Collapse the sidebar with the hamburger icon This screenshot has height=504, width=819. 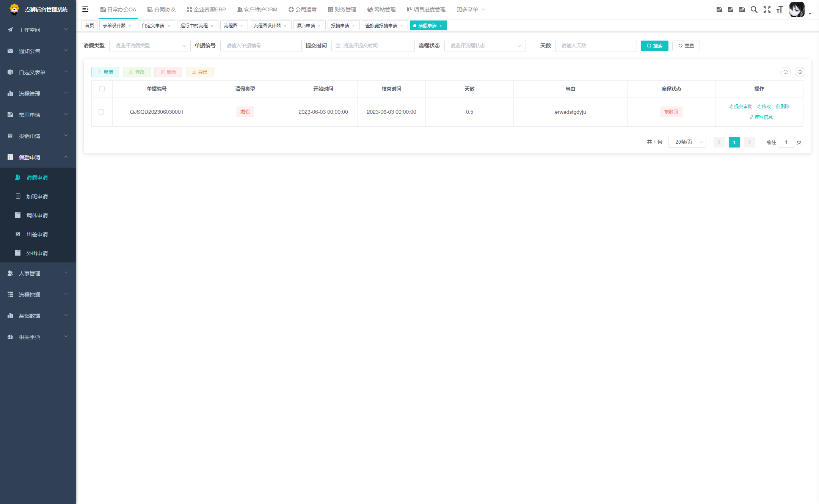pyautogui.click(x=85, y=9)
